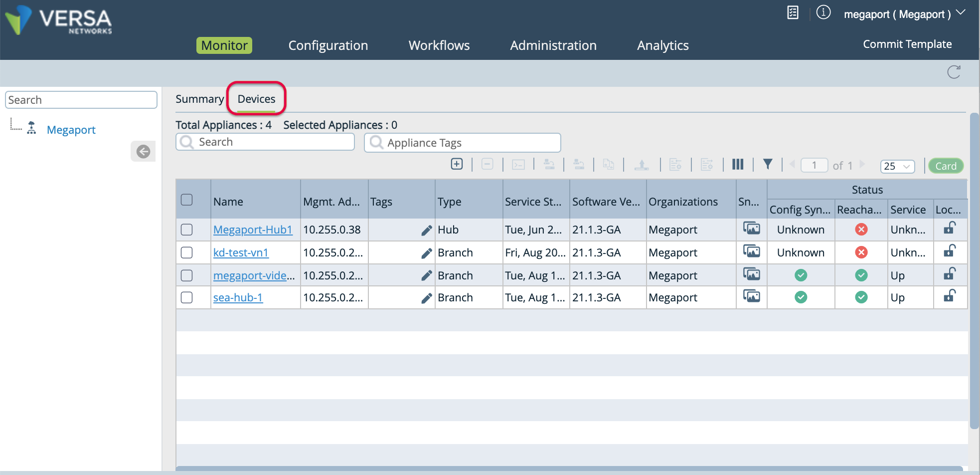Image resolution: width=980 pixels, height=475 pixels.
Task: Select the Megaport organization tree node
Action: pyautogui.click(x=71, y=130)
